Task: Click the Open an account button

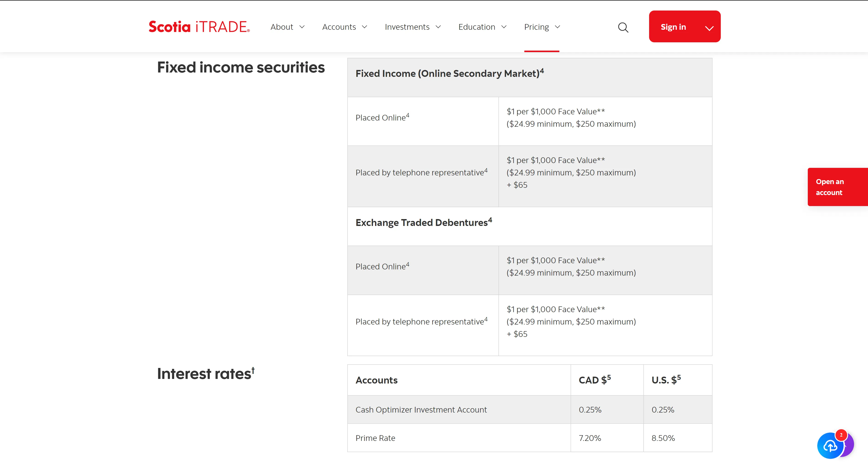Action: pos(838,187)
